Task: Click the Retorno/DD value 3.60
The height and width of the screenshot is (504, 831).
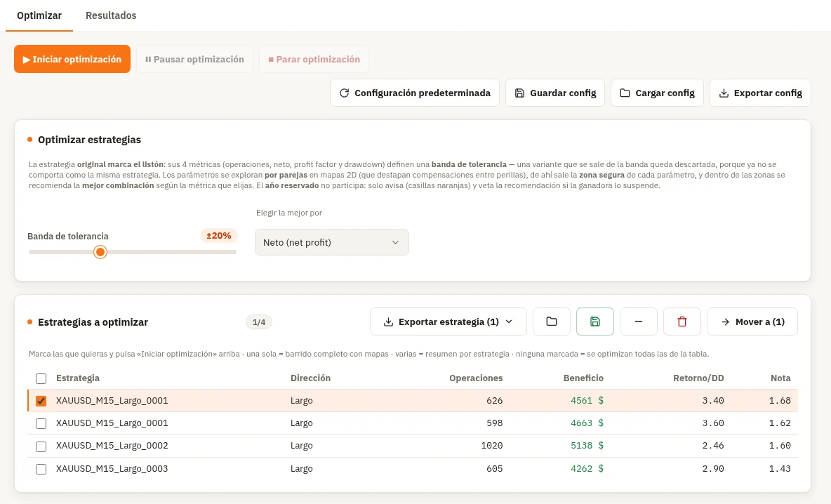Action: pyautogui.click(x=713, y=423)
